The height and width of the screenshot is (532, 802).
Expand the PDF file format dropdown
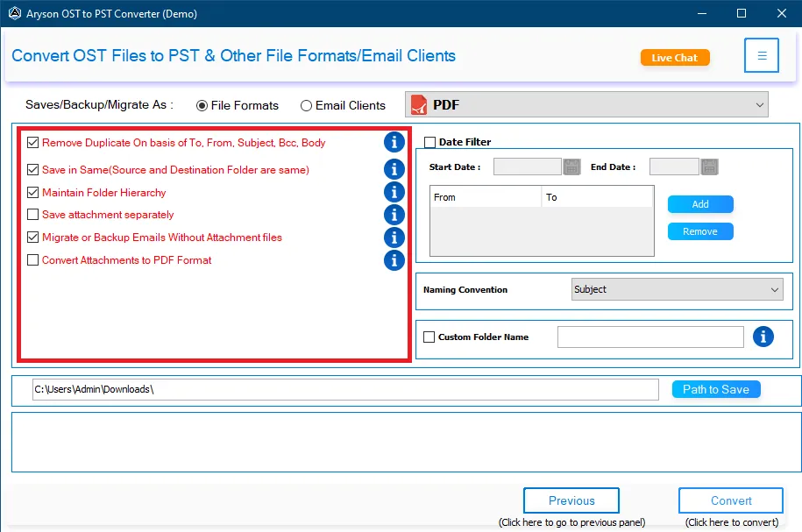click(586, 105)
